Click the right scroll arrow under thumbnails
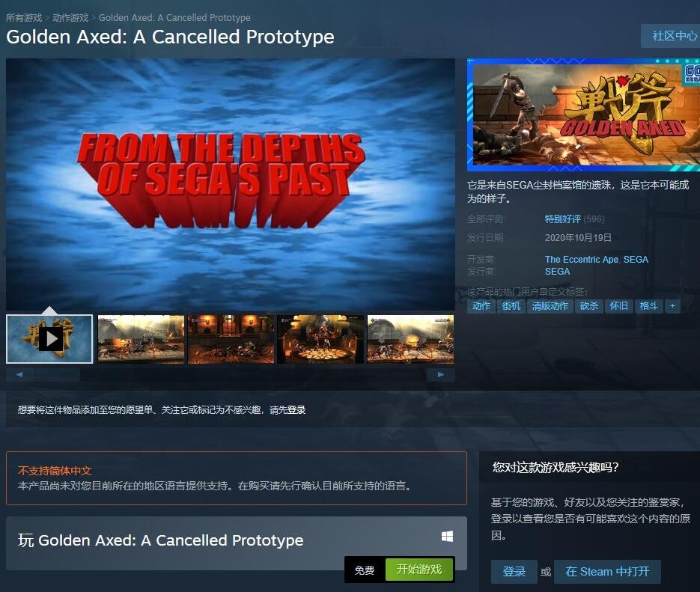The image size is (700, 592). click(441, 374)
